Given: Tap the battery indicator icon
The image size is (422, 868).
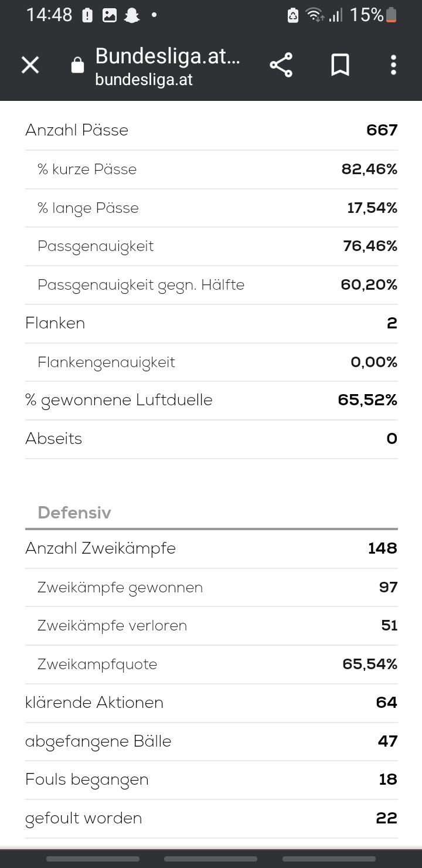Looking at the screenshot, I should [x=391, y=15].
